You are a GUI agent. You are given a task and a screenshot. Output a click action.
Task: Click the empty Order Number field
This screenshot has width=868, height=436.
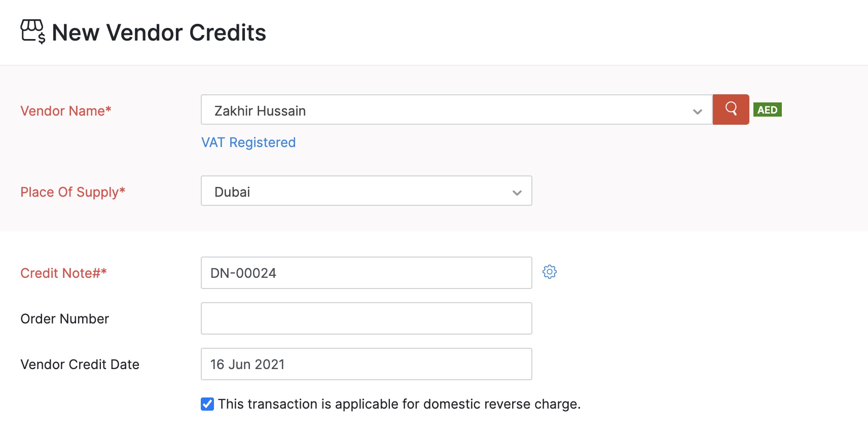(x=366, y=318)
